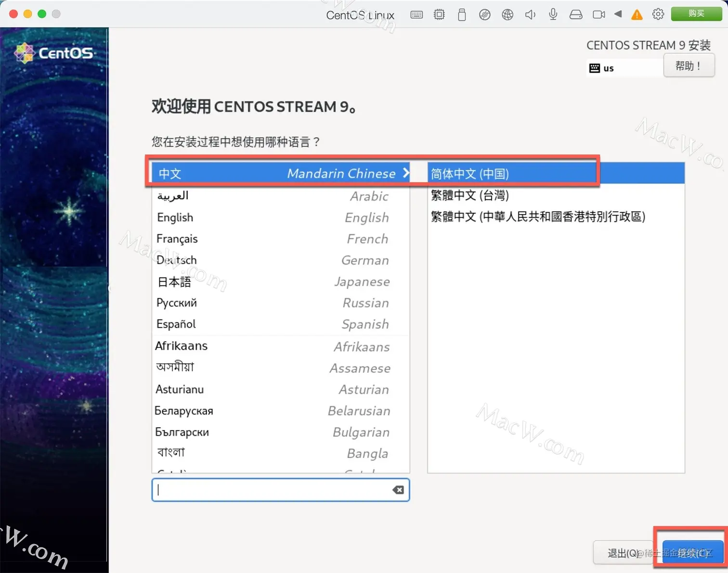
Task: Open the CPU chip icon in toolbar
Action: pyautogui.click(x=439, y=14)
